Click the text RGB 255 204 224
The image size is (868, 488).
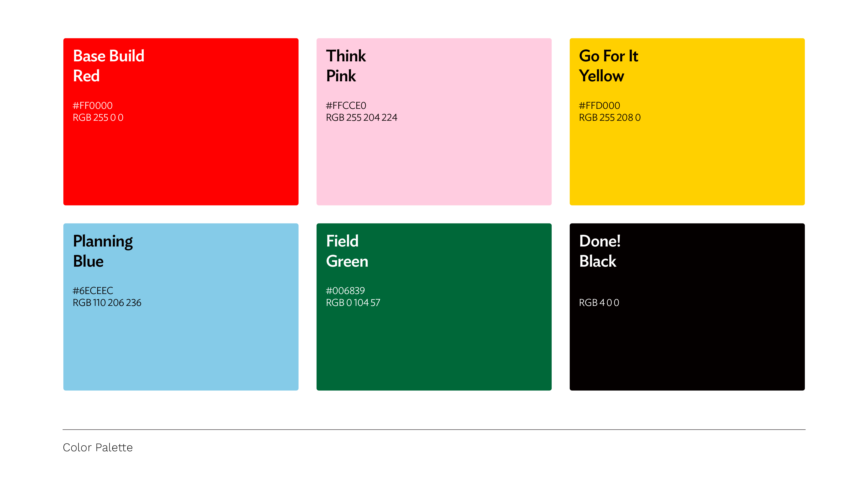pos(362,118)
